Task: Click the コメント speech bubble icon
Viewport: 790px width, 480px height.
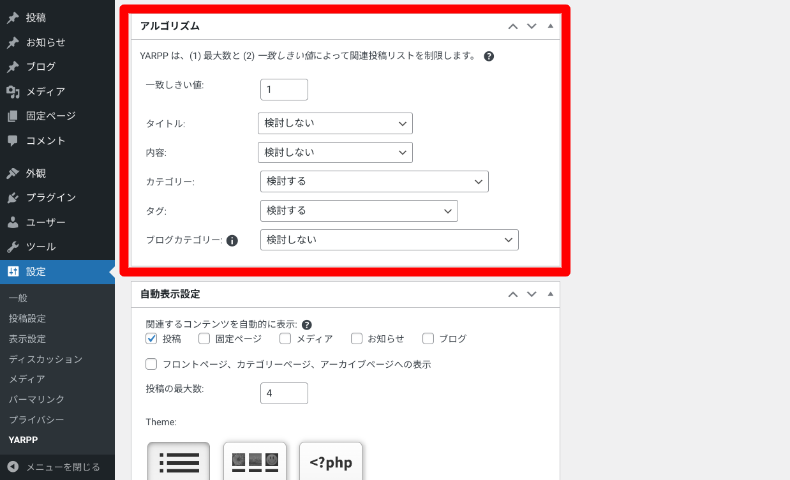Action: point(13,141)
